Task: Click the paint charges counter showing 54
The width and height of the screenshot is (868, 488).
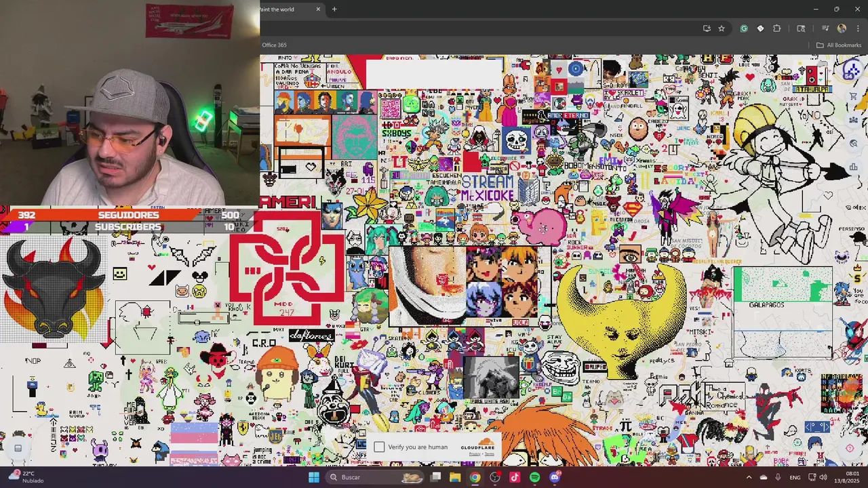Action: pyautogui.click(x=852, y=71)
